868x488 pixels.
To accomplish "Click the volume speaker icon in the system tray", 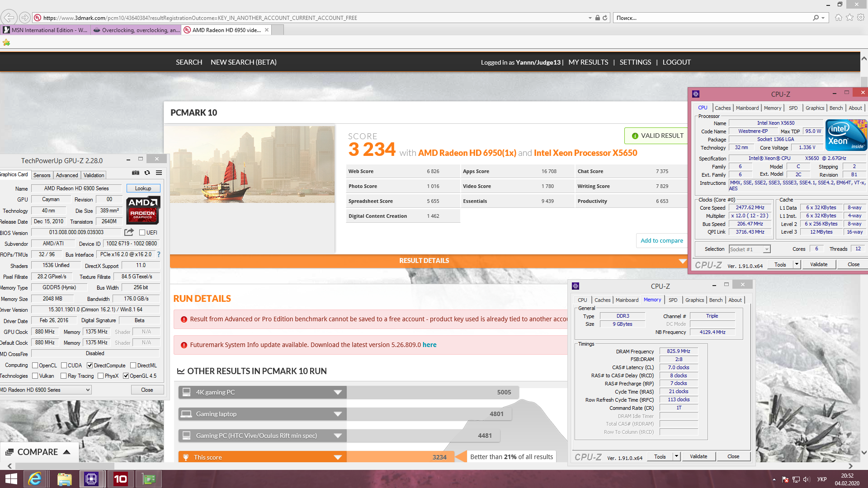I will click(807, 479).
